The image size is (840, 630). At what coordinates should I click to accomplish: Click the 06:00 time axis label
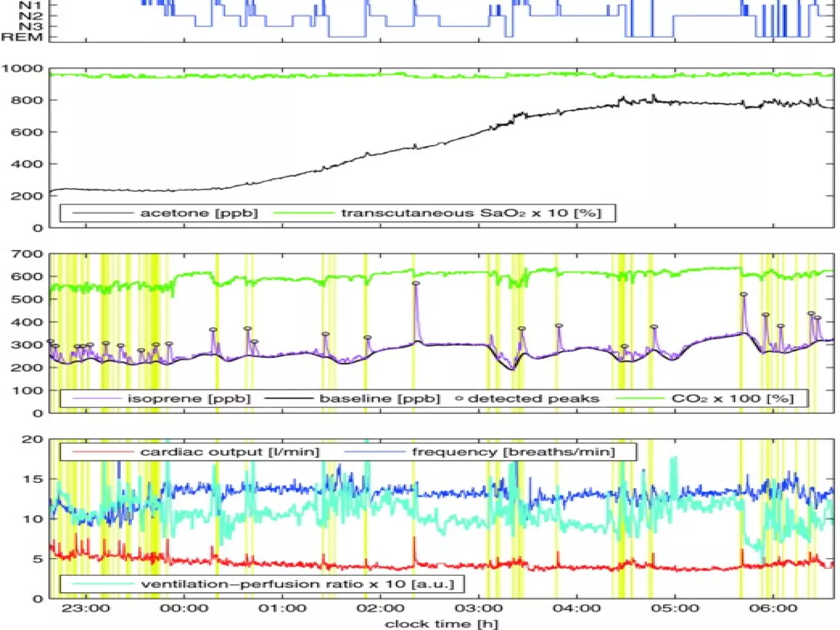pyautogui.click(x=773, y=608)
